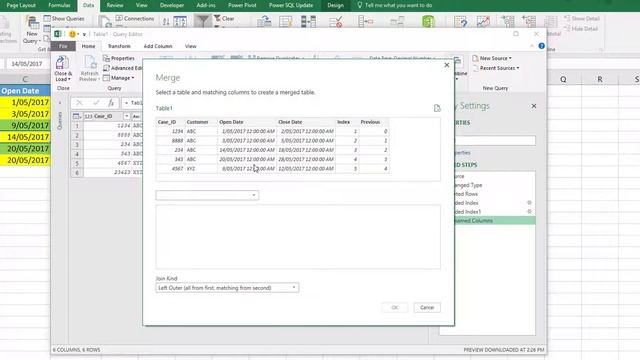This screenshot has width=640, height=360.
Task: Select Previous column header in Merge table
Action: point(374,122)
